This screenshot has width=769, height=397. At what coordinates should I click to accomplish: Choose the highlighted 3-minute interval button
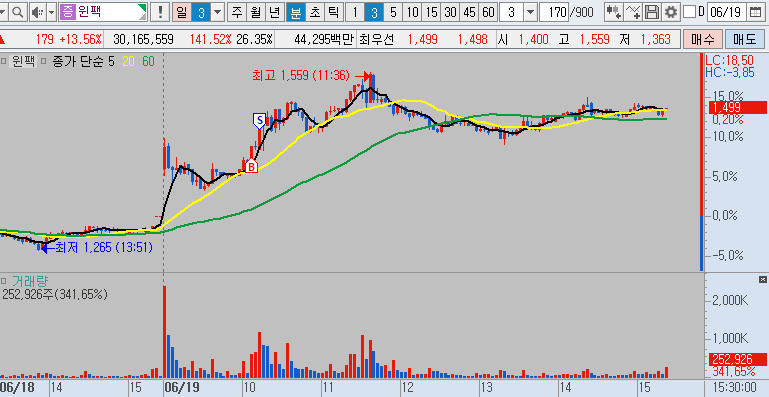(x=374, y=12)
